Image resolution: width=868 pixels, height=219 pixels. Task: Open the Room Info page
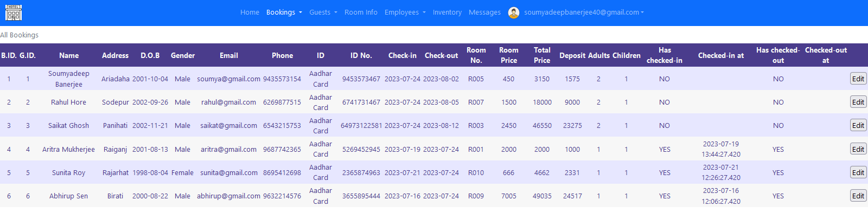pyautogui.click(x=361, y=12)
